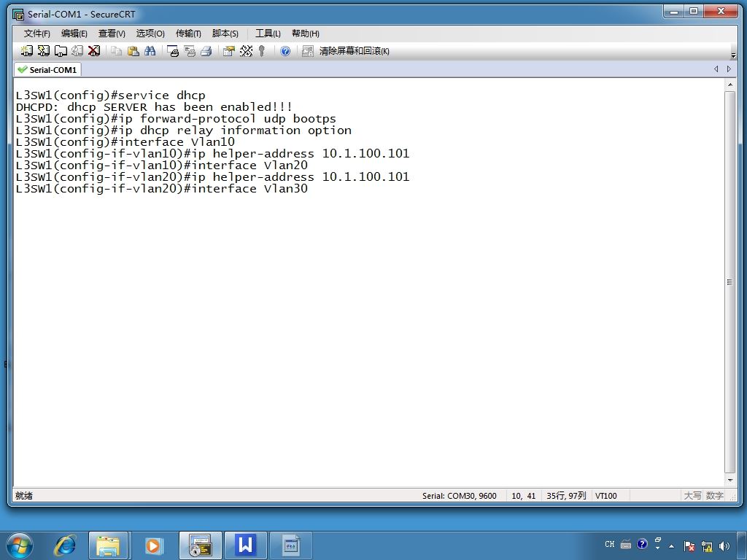Click the 'DHCPD: dhcp SERVER has been enabled!!!' line
The image size is (747, 560).
point(154,107)
